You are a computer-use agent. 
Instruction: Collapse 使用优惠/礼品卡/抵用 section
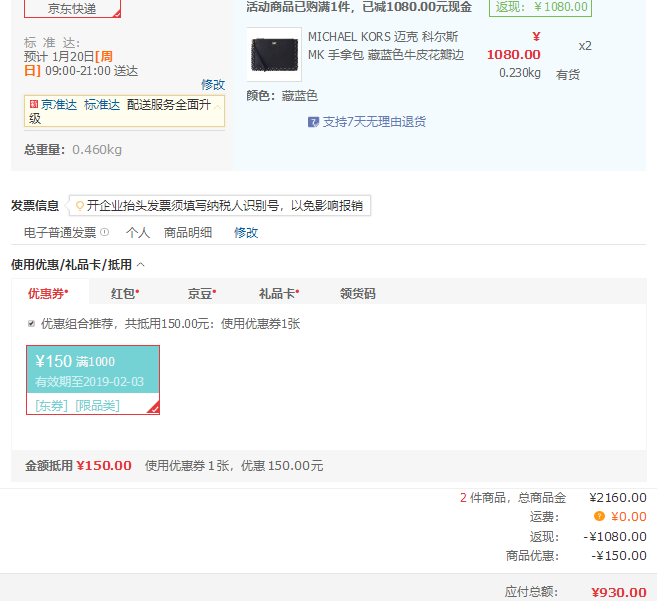point(141,265)
